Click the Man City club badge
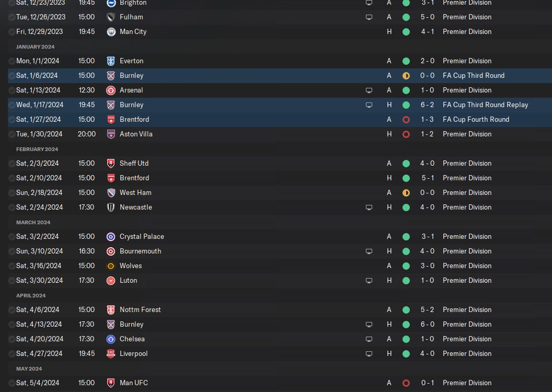Image resolution: width=552 pixels, height=392 pixels. pos(111,32)
